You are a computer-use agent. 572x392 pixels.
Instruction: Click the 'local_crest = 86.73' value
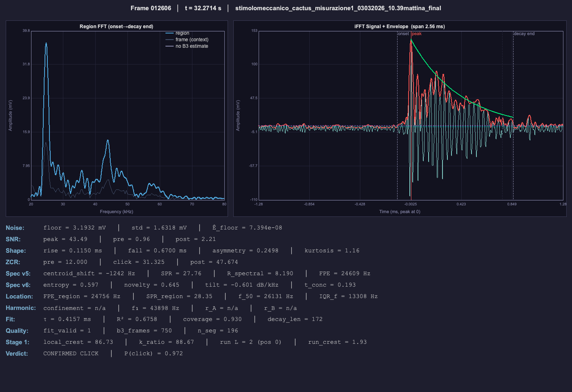click(78, 342)
